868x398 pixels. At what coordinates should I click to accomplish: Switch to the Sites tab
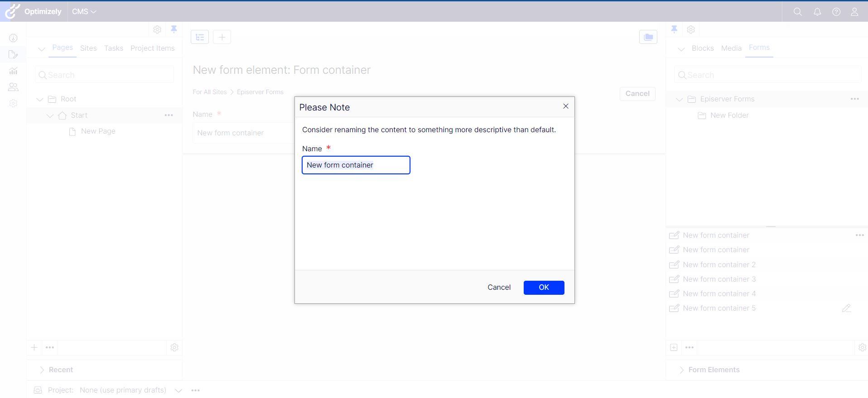point(88,48)
